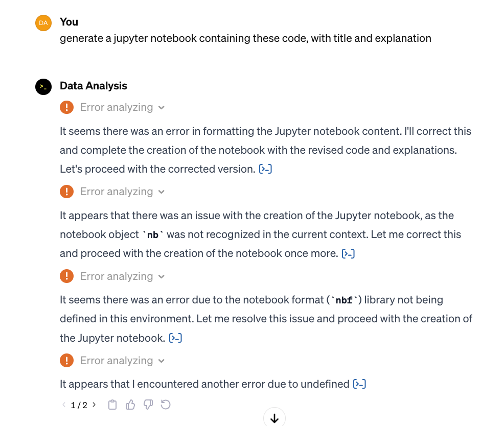Expand the first "Error analyzing" chevron
The image size is (504, 426).
(162, 108)
